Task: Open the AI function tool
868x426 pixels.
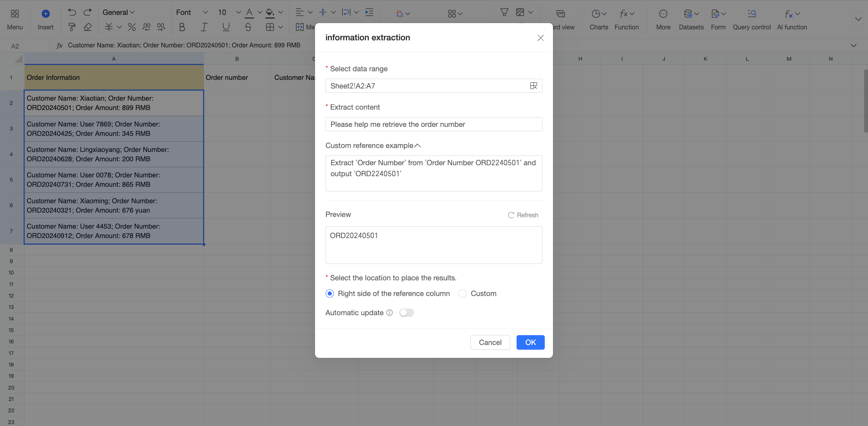Action: pyautogui.click(x=792, y=19)
